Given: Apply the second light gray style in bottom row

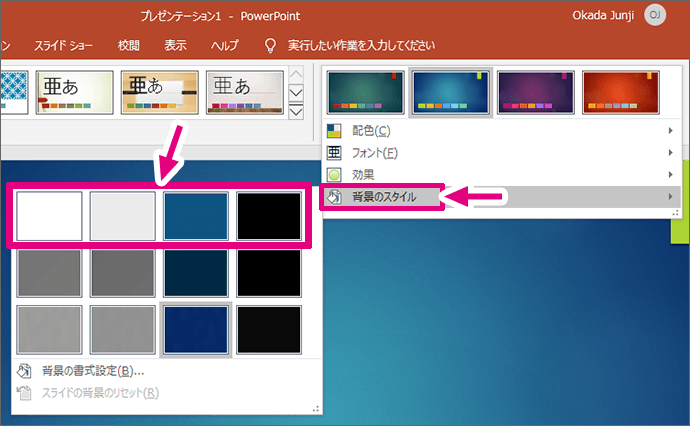Looking at the screenshot, I should 123,330.
